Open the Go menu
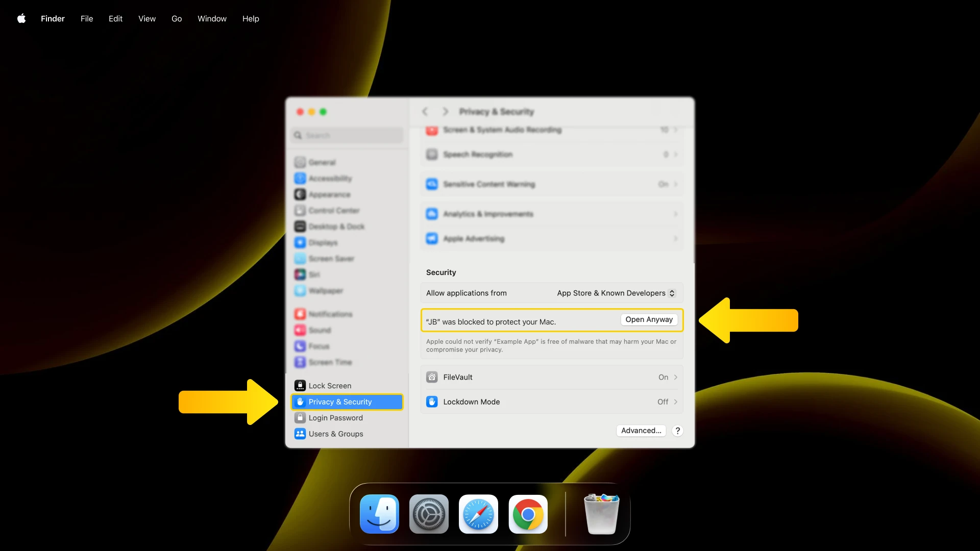980x551 pixels. 177,19
